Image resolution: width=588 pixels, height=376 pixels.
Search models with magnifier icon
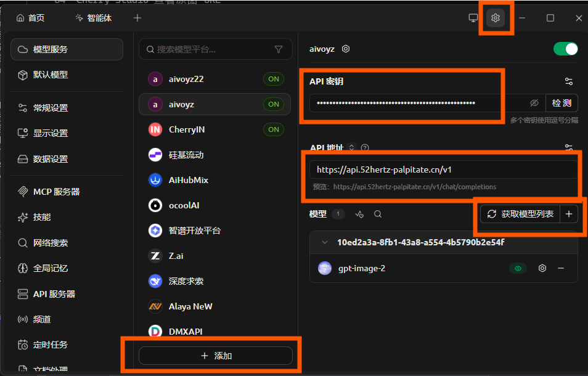coord(378,214)
